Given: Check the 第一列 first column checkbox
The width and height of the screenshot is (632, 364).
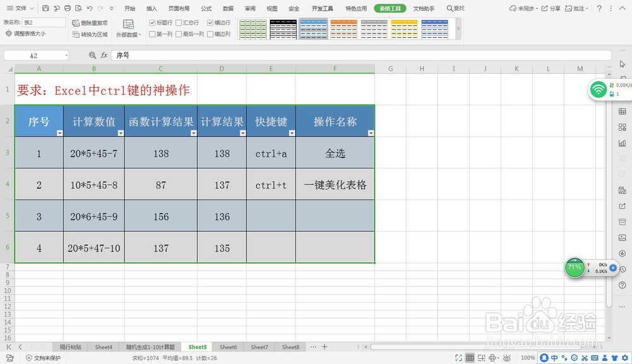Looking at the screenshot, I should tap(152, 34).
